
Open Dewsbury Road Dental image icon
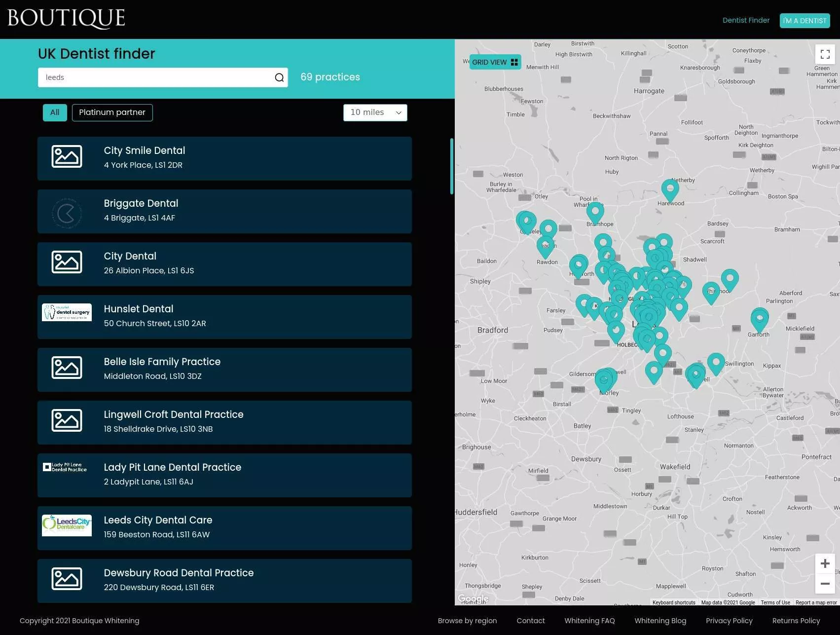[x=67, y=579]
